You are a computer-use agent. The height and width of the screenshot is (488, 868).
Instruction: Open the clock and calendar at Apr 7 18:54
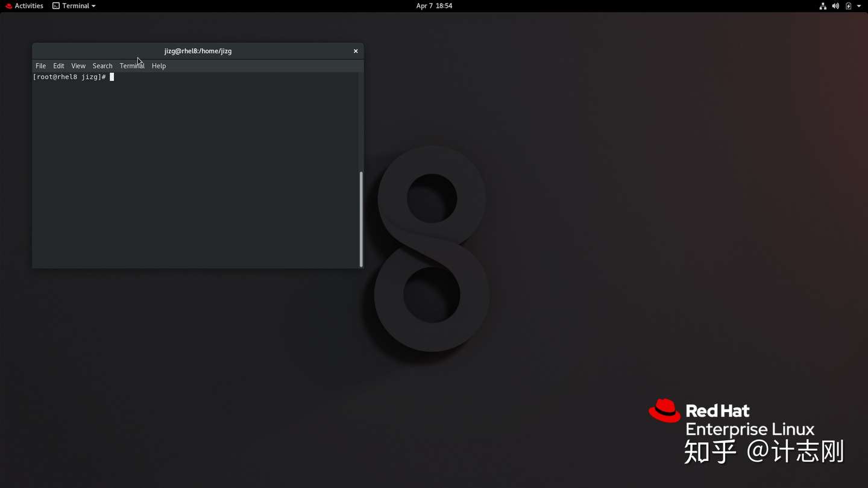click(434, 6)
